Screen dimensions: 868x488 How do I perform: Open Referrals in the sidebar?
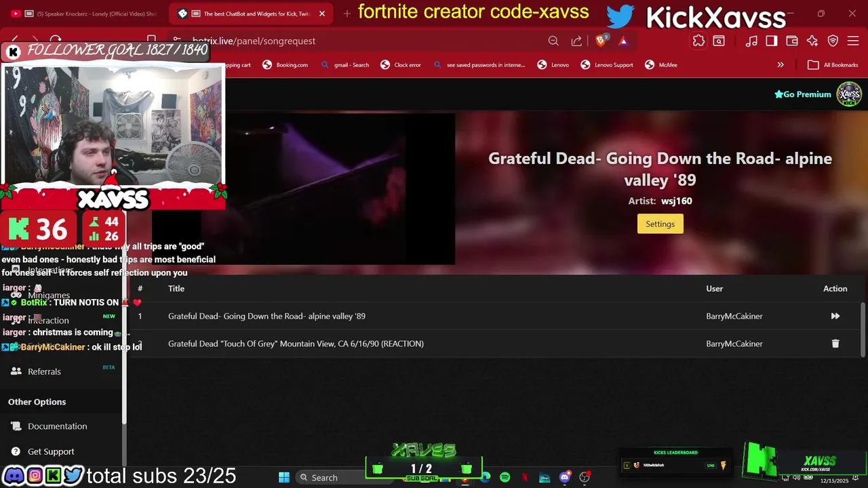[x=44, y=371]
